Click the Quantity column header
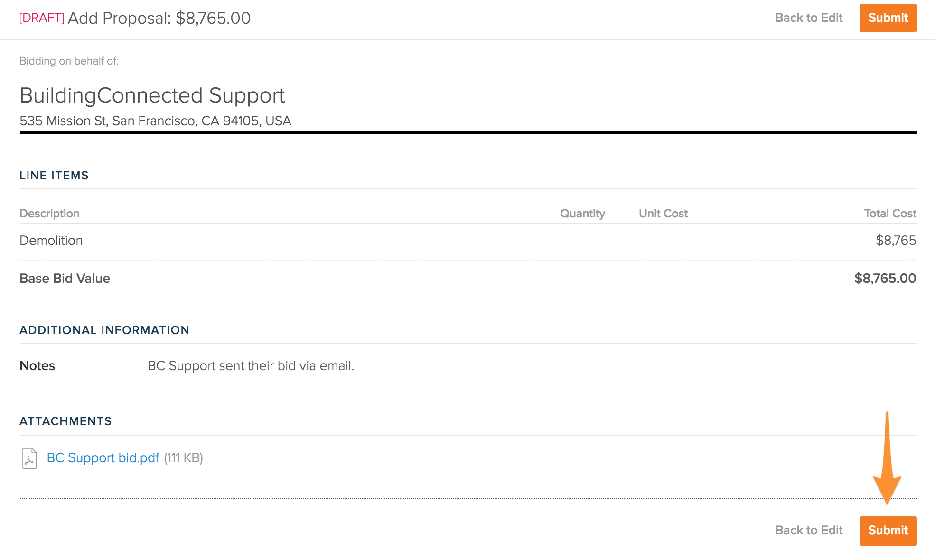Viewport: 935px width, 560px height. click(582, 214)
